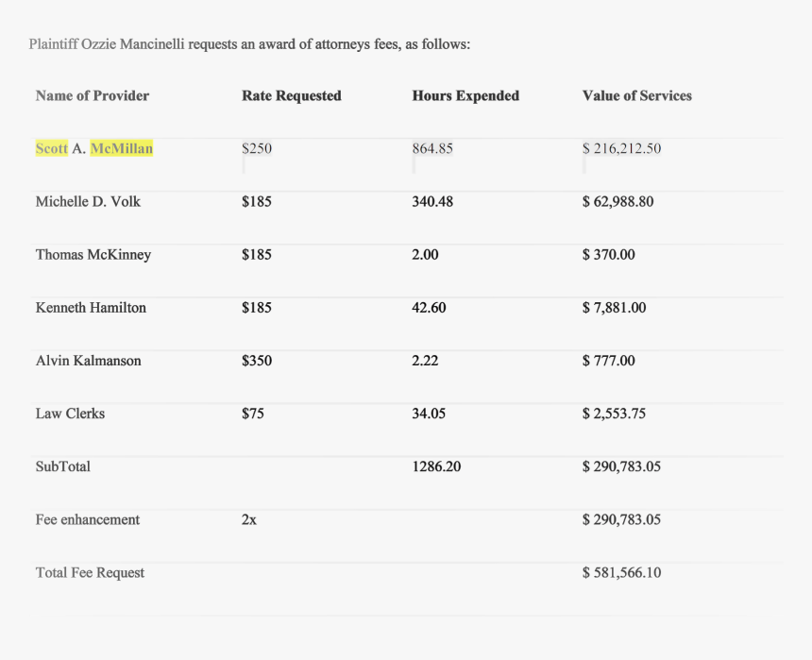Click the Value of Services header
The width and height of the screenshot is (812, 660).
click(636, 95)
